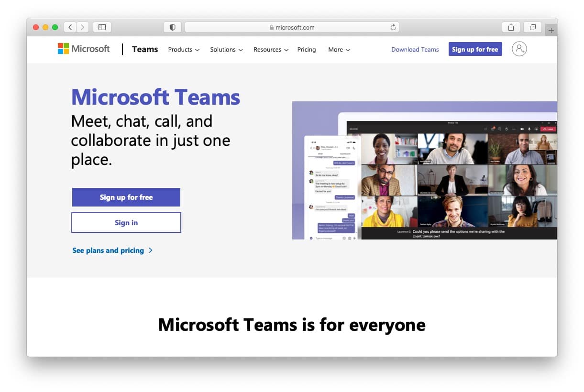The image size is (584, 392).
Task: Go back using the back arrow
Action: tap(70, 27)
